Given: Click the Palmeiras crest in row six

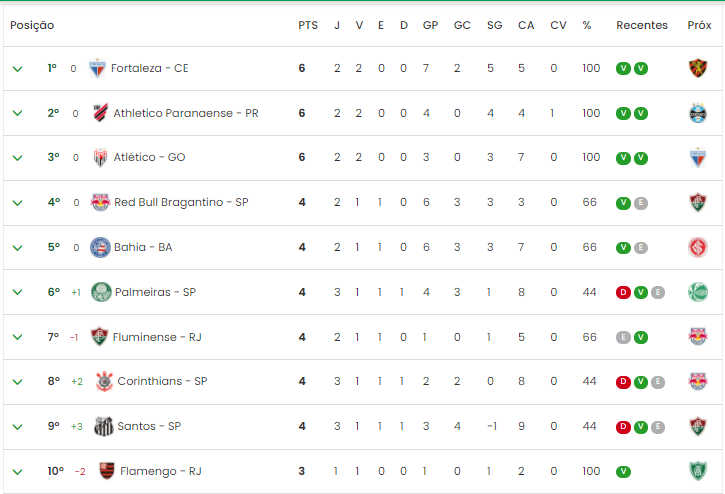Looking at the screenshot, I should pyautogui.click(x=101, y=292).
